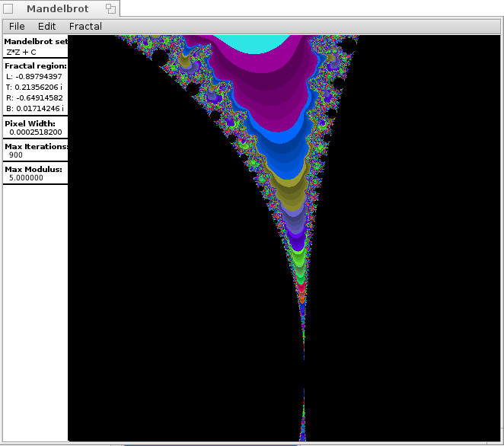The height and width of the screenshot is (446, 504).
Task: Select the T: 0.21356206 i region value
Action: (33, 88)
